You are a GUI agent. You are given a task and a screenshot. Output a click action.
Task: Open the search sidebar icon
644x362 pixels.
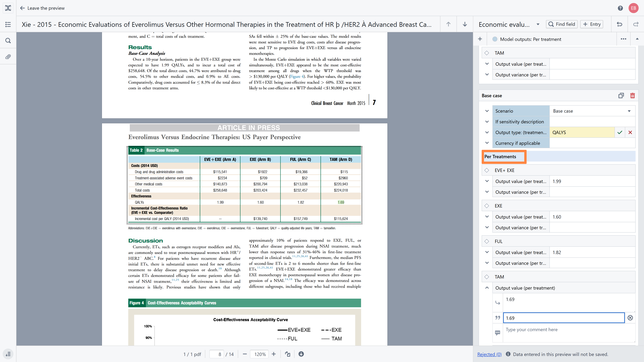(8, 40)
